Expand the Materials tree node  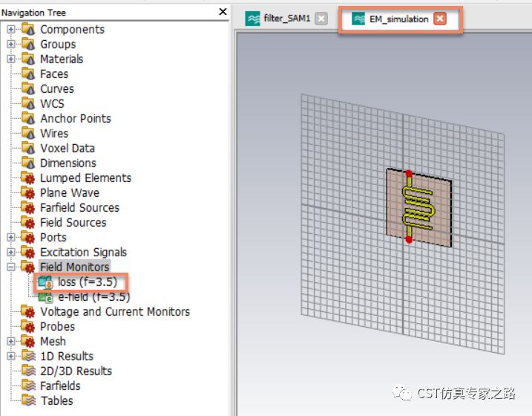[11, 59]
